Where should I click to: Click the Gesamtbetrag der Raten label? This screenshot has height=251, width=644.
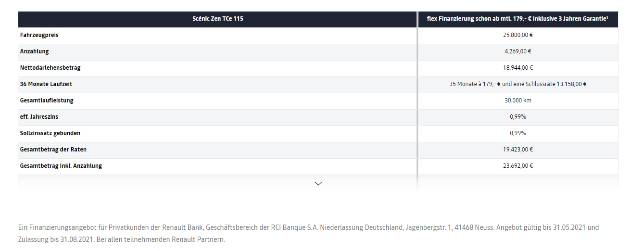coord(53,150)
